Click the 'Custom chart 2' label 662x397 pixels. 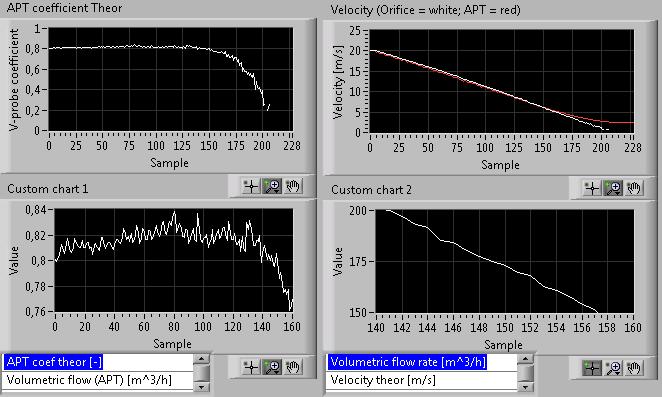coord(371,190)
